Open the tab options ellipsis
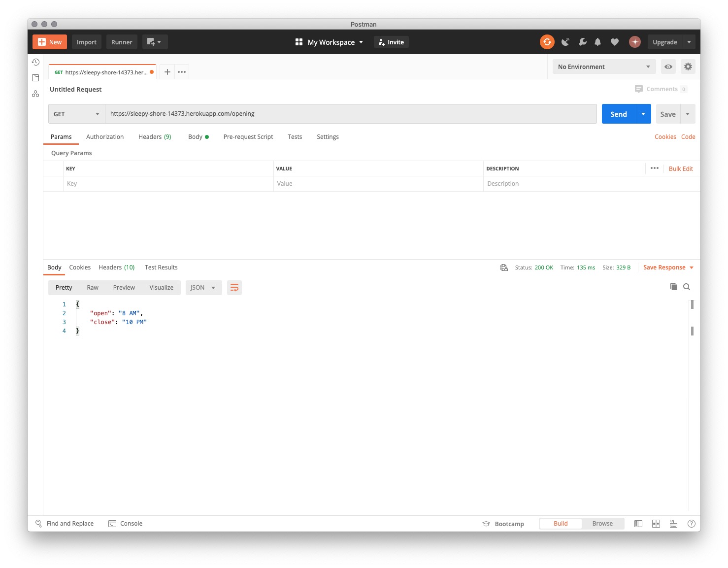This screenshot has width=728, height=568. click(x=182, y=72)
